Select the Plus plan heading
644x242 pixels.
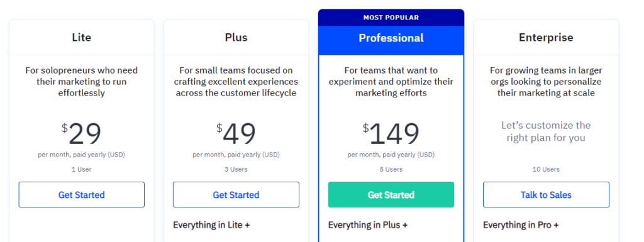[x=236, y=38]
